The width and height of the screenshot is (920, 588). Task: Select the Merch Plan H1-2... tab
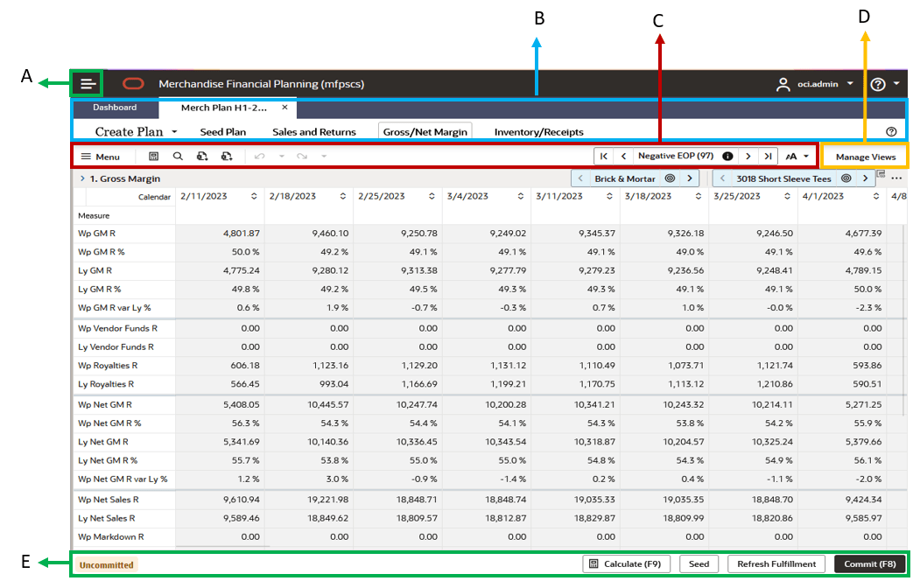(x=223, y=108)
